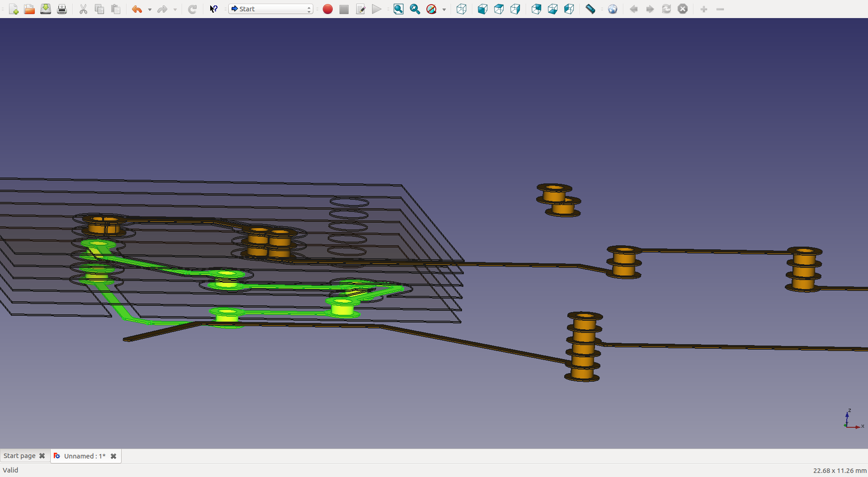The height and width of the screenshot is (477, 868).
Task: Create a new document
Action: pos(14,9)
